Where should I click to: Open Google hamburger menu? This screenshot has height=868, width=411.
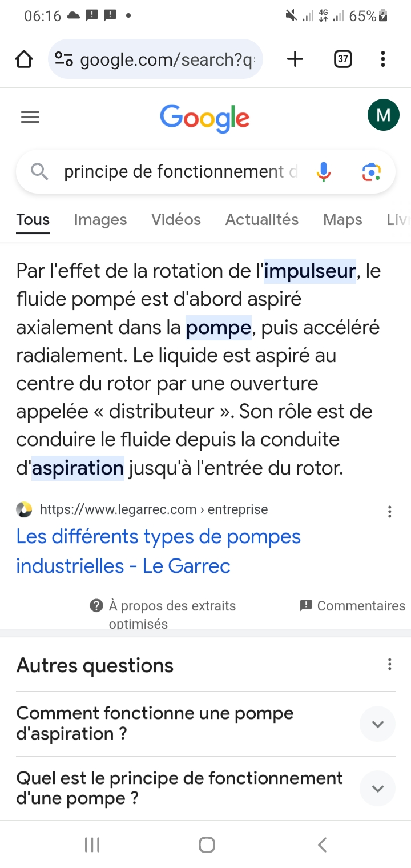(30, 118)
